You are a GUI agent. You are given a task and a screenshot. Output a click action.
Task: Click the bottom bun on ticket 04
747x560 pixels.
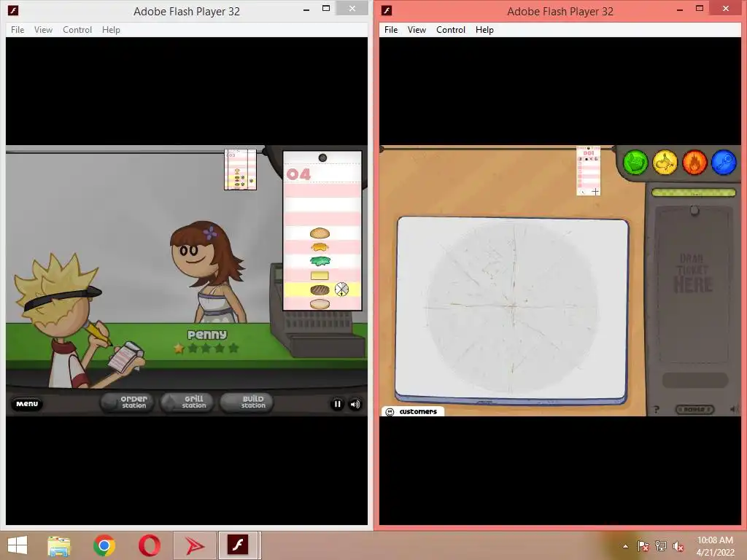point(320,304)
